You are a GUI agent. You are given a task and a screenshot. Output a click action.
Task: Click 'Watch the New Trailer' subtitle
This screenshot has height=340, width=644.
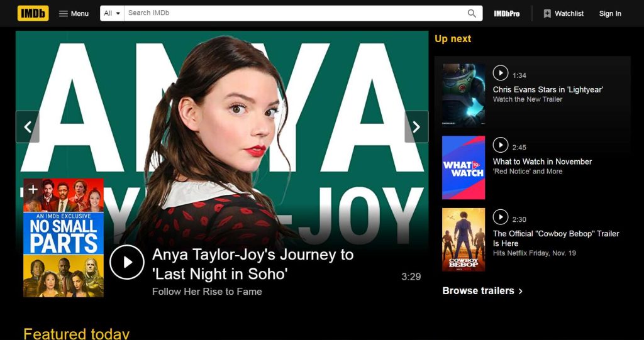(x=528, y=99)
